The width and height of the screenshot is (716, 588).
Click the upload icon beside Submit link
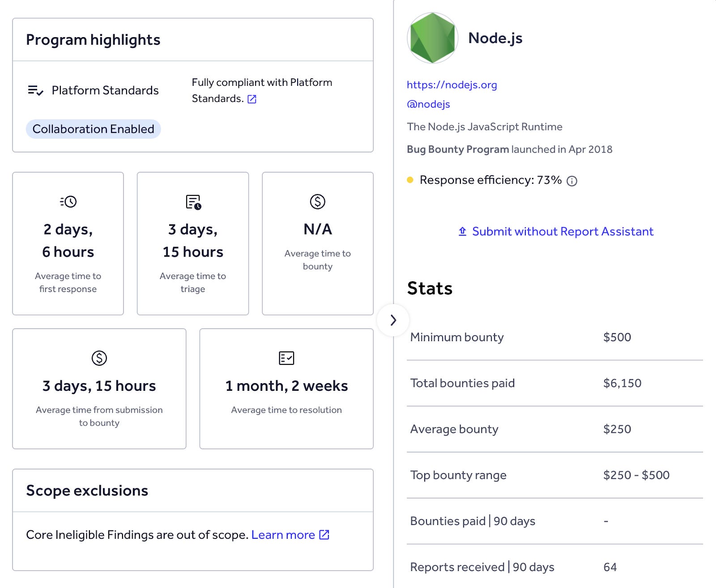(462, 231)
